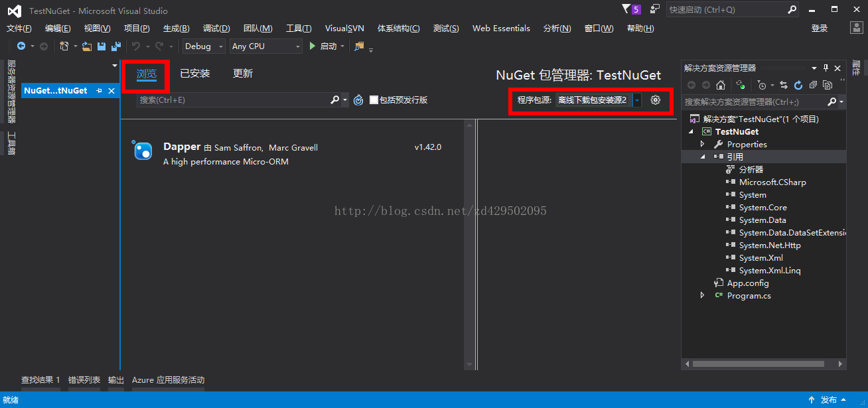This screenshot has width=868, height=408.
Task: Click 发布 in the status bar
Action: click(x=829, y=400)
